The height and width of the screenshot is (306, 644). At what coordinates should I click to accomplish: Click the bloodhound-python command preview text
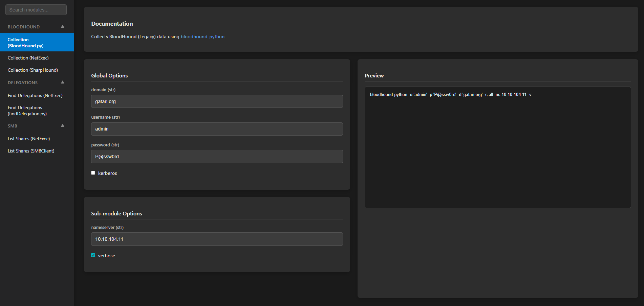pyautogui.click(x=451, y=95)
